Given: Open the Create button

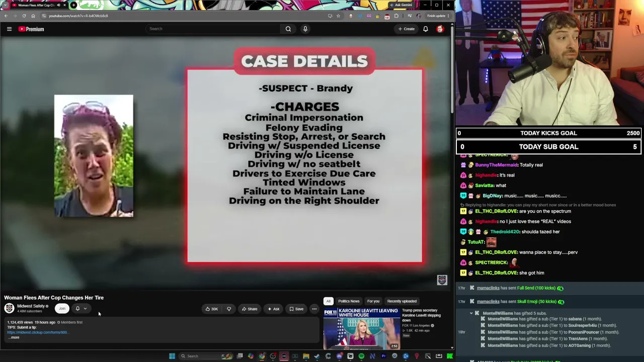Looking at the screenshot, I should coord(407,29).
